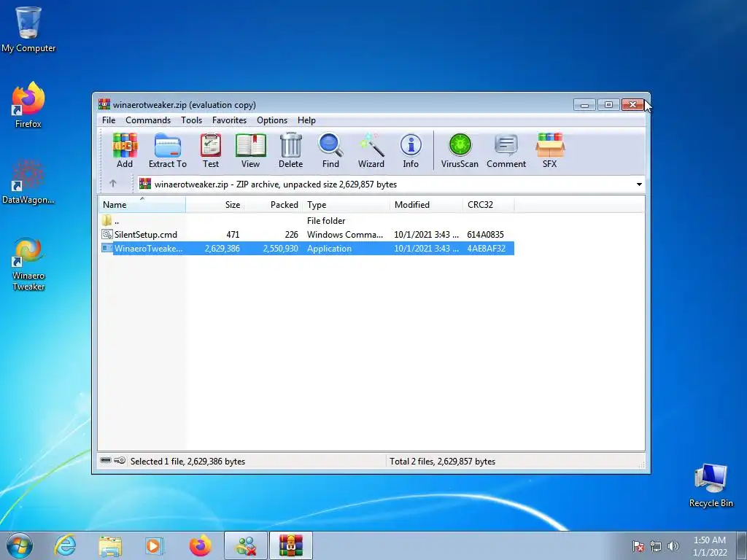This screenshot has height=560, width=747.
Task: Open the Comment tool
Action: (x=506, y=150)
